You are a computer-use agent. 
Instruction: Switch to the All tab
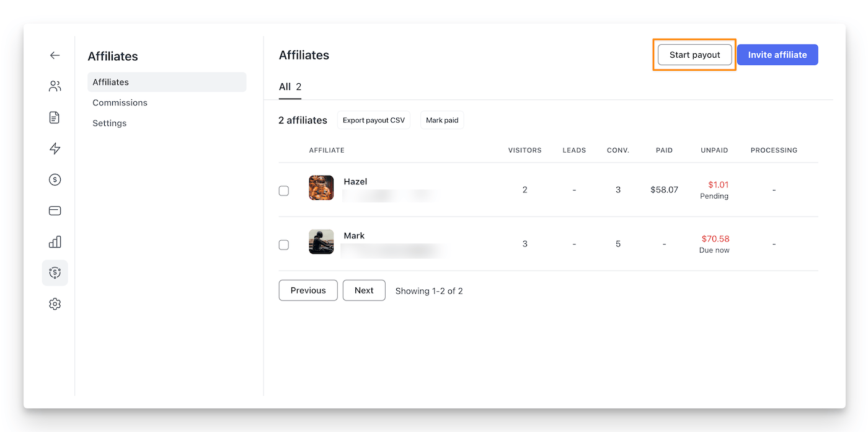(x=290, y=87)
